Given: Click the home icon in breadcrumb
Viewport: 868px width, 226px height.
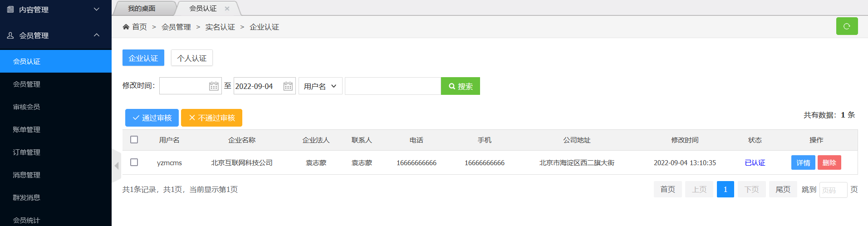Looking at the screenshot, I should tap(126, 27).
